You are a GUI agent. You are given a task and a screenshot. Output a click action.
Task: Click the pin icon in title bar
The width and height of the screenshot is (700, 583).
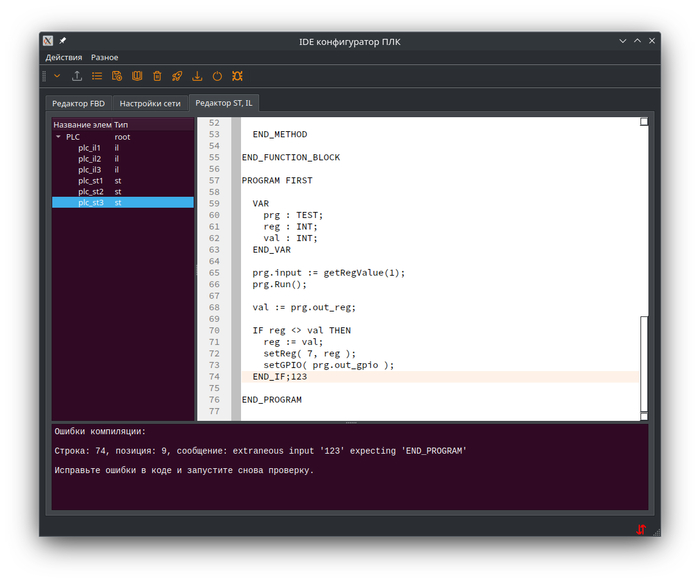pos(63,41)
